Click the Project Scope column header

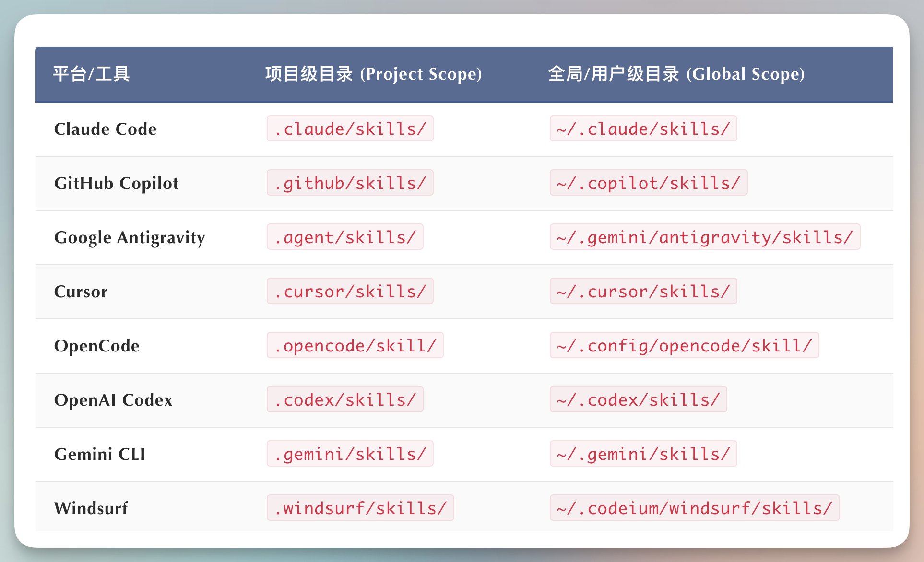click(373, 74)
